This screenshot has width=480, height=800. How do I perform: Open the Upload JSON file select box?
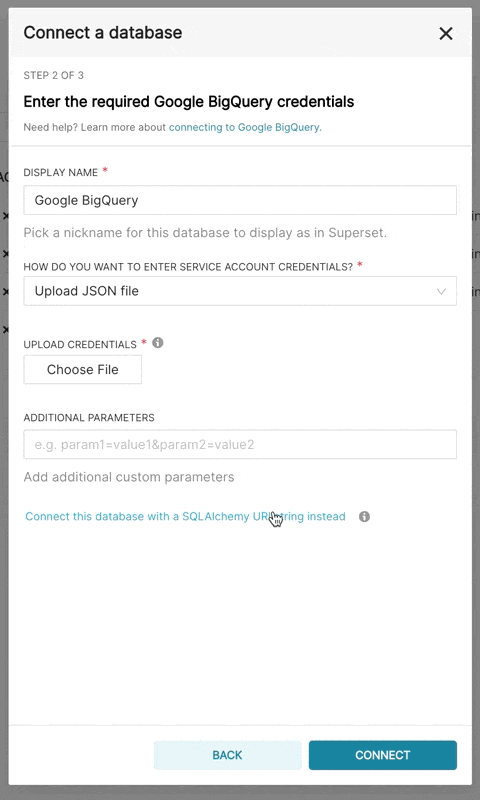pyautogui.click(x=240, y=291)
